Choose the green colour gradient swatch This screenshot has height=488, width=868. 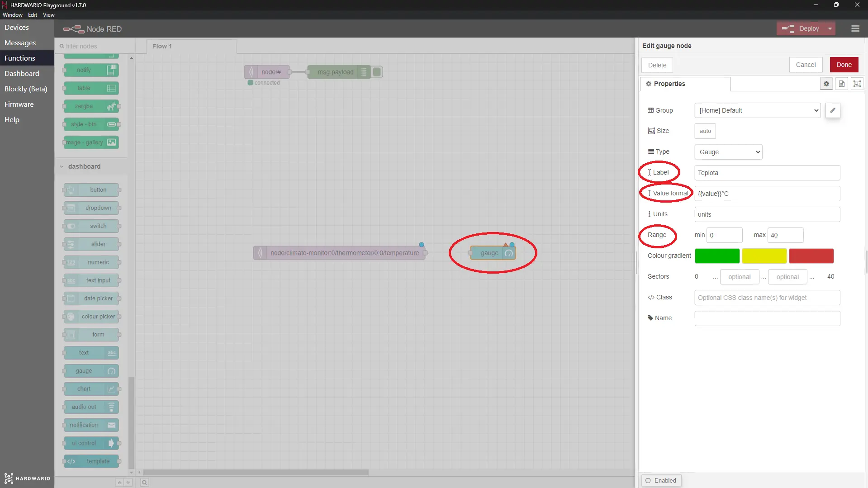pos(717,256)
